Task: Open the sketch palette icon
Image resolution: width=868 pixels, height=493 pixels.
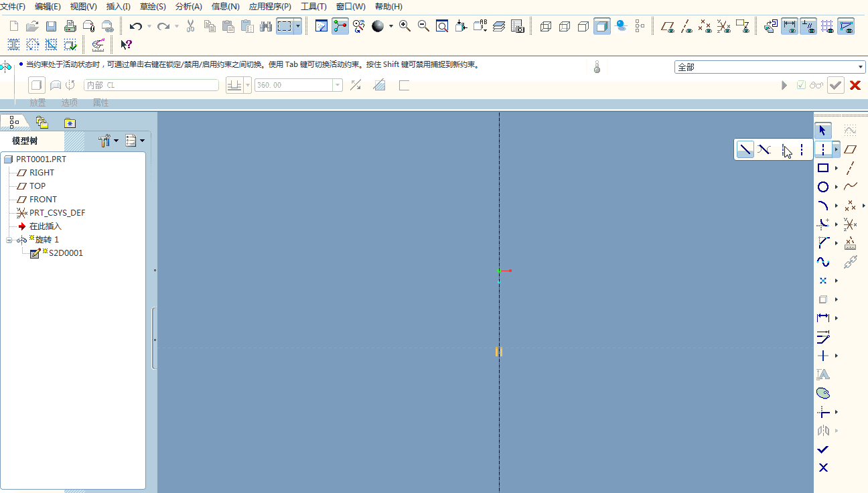Action: click(823, 393)
